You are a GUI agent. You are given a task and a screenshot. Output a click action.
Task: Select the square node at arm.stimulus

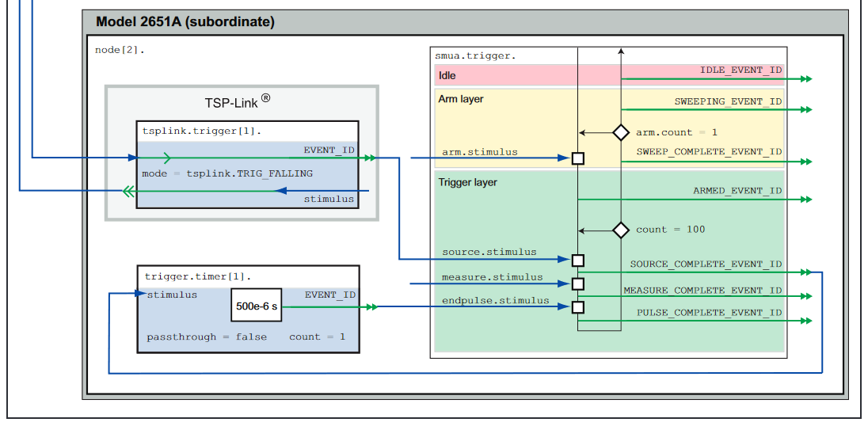tap(578, 158)
